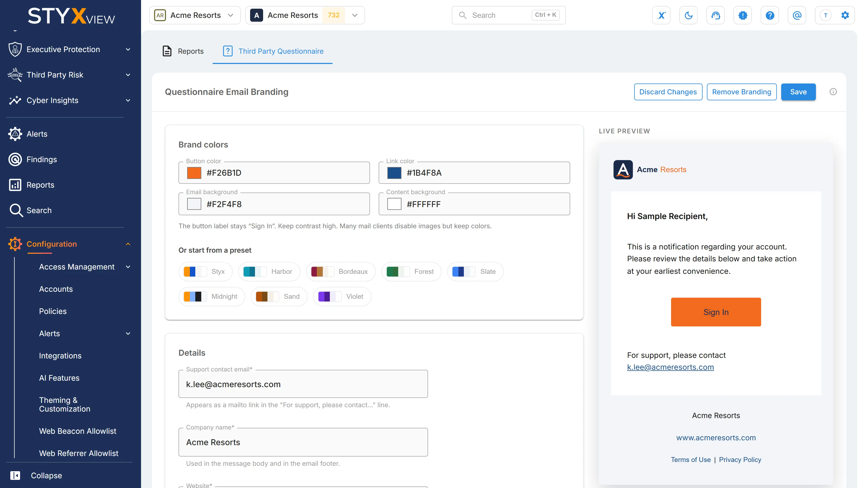Expand Access Management submenu

(x=128, y=267)
